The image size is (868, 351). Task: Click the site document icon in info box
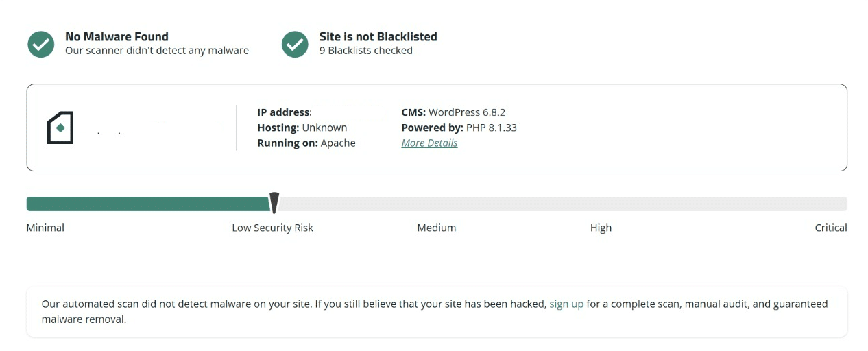(60, 128)
